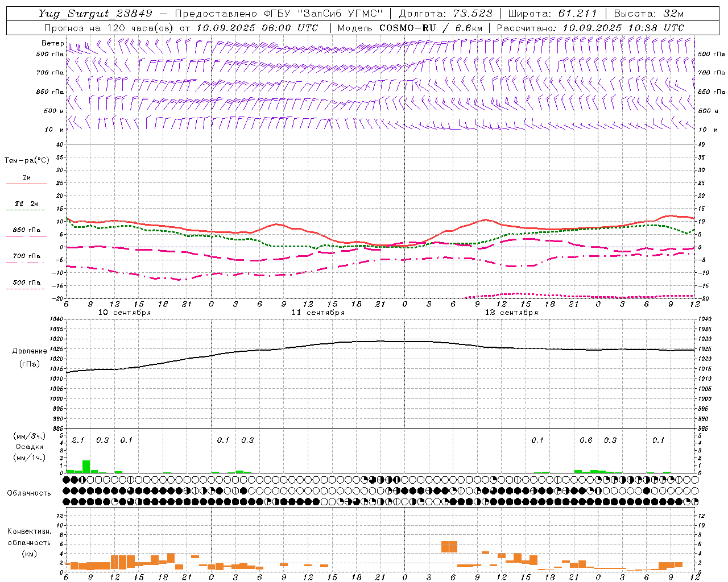Select the 2.1 precipitation amount
The image size is (728, 582).
[x=78, y=440]
